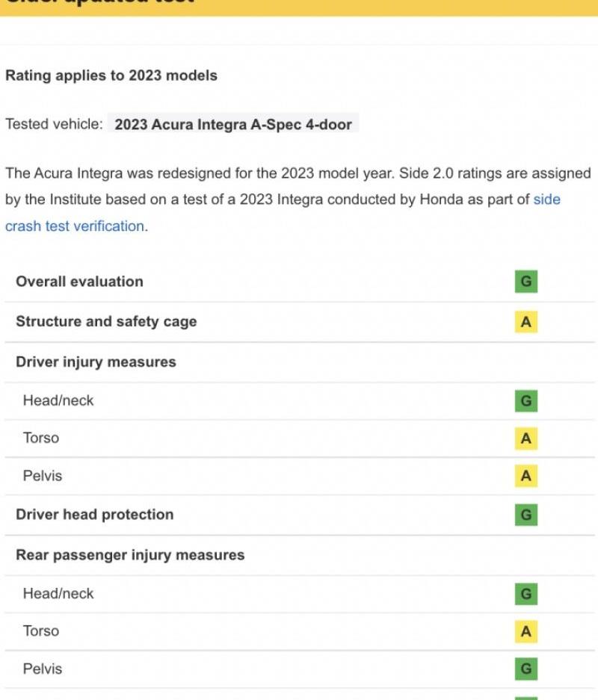
Task: Click the Rating applies to 2023 models heading
Action: [x=111, y=75]
